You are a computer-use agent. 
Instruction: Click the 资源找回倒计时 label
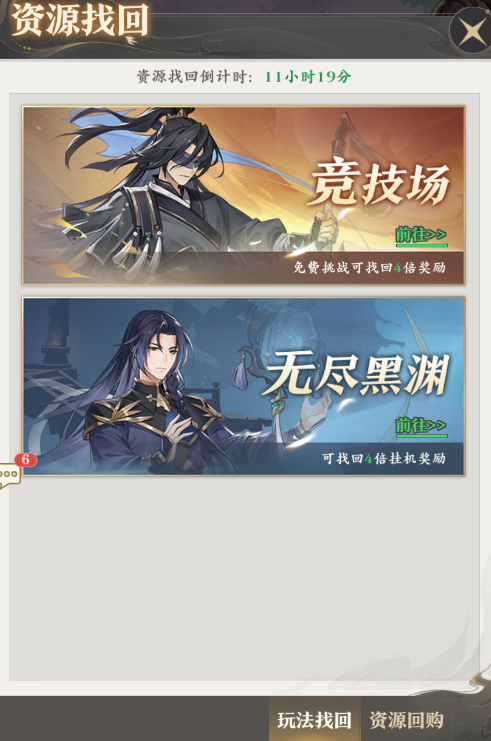[195, 76]
